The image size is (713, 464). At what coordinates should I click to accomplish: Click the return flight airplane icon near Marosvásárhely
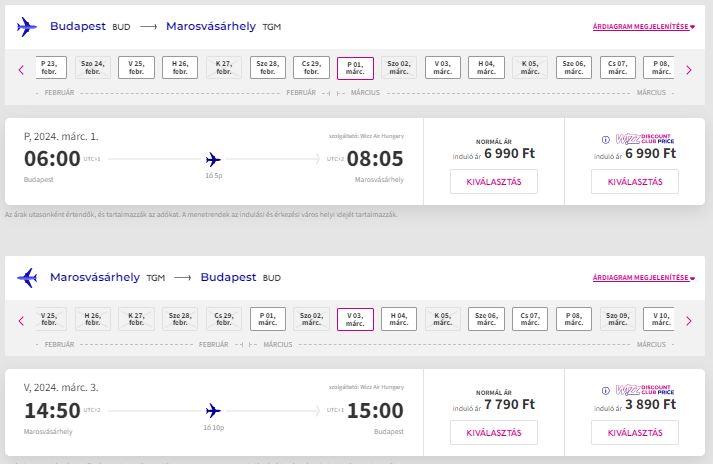tap(27, 277)
